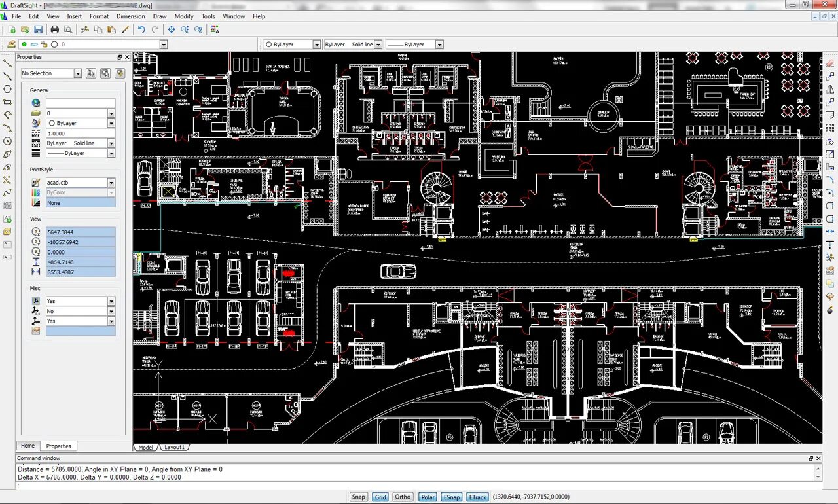Click the Print icon
Image resolution: width=838 pixels, height=504 pixels.
click(x=55, y=29)
